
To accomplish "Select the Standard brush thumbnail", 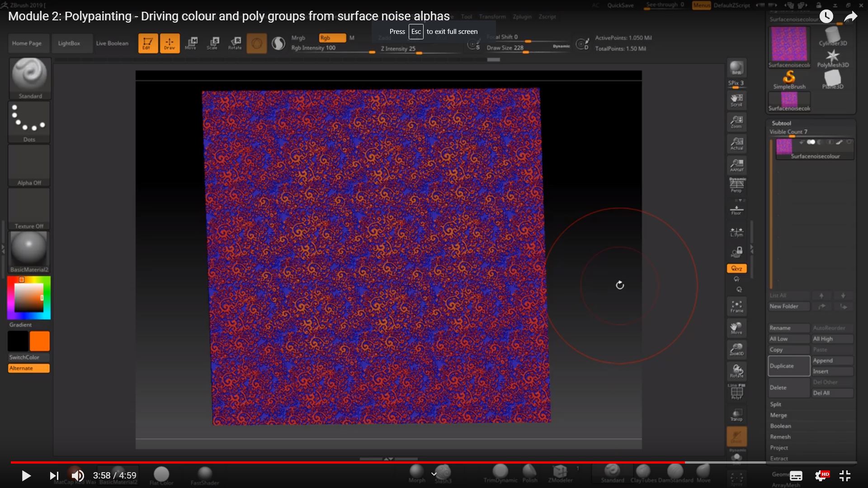I will 30,78.
